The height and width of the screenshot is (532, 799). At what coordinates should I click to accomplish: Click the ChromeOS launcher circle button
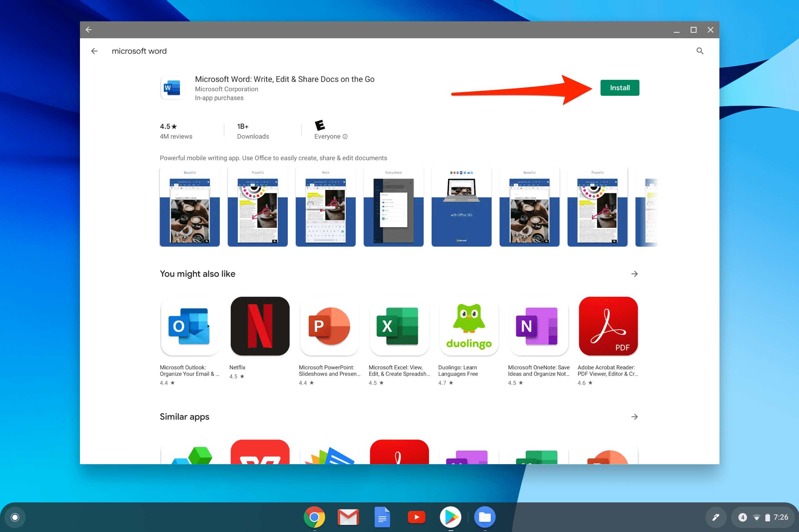coord(15,517)
